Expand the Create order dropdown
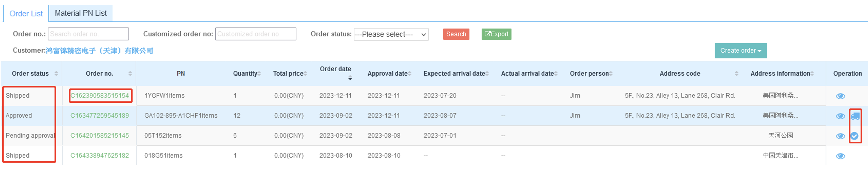This screenshot has width=868, height=170. tap(741, 50)
